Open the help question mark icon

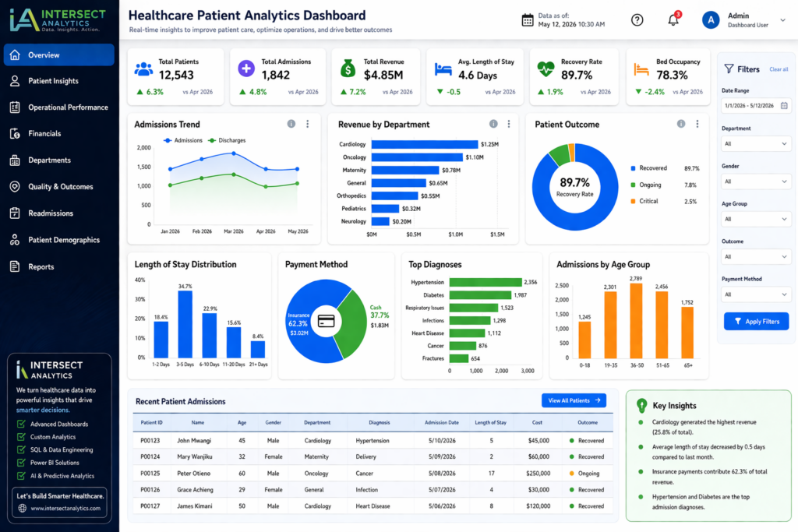coord(637,20)
